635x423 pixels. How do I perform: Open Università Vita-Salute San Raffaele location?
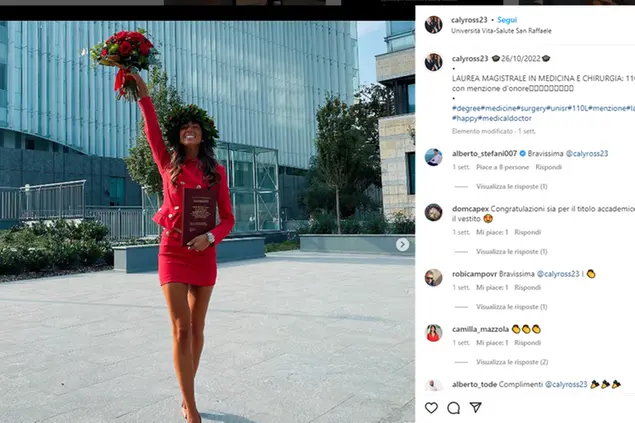[x=501, y=31]
